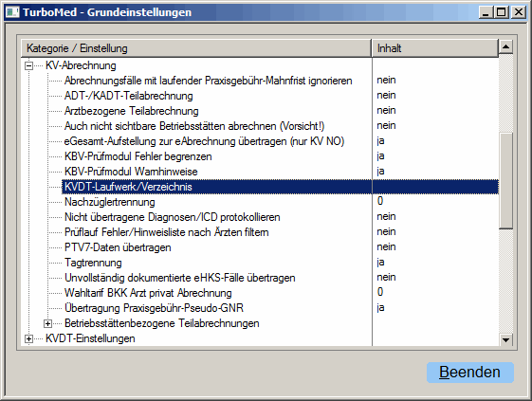This screenshot has height=401, width=532.
Task: Select KBV-Prüfmodul Fehler begrenzen
Action: click(138, 156)
